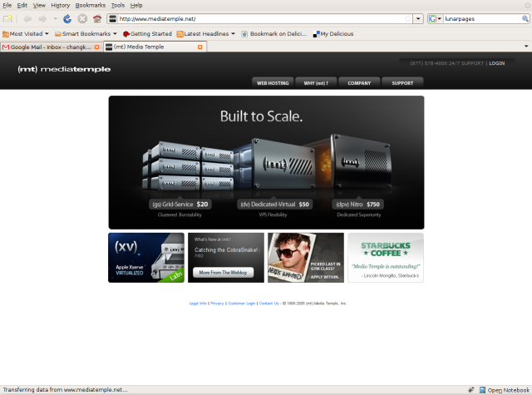
Task: Go to the Home page icon
Action: click(97, 18)
